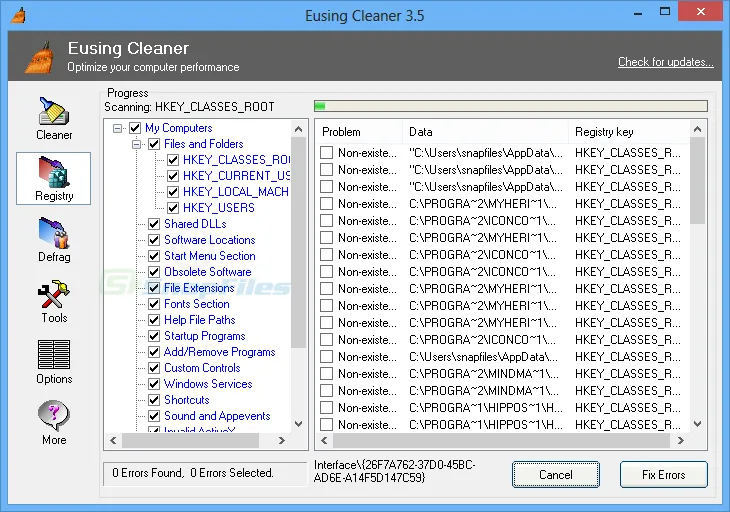
Task: Uncheck the File Extensions checkbox
Action: pyautogui.click(x=154, y=288)
